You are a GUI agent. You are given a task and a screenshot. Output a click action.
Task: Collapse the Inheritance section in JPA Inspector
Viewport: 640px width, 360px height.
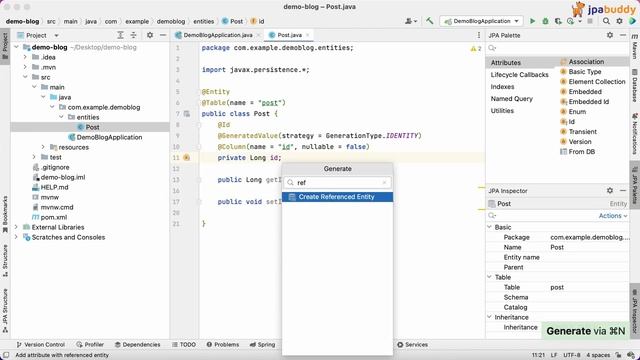(490, 317)
